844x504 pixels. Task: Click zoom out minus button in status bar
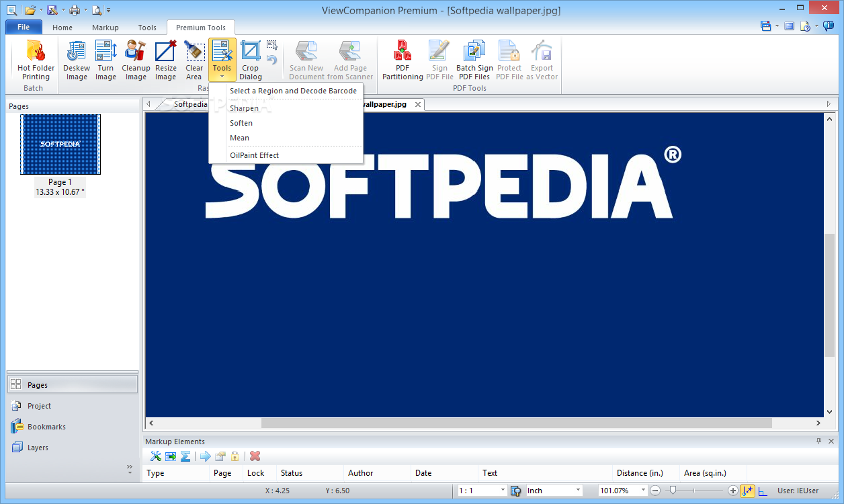[655, 491]
